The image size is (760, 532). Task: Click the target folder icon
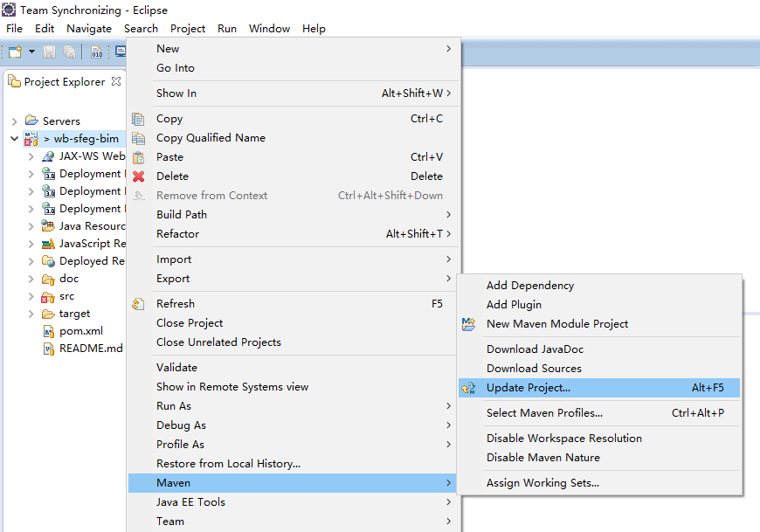pos(48,314)
